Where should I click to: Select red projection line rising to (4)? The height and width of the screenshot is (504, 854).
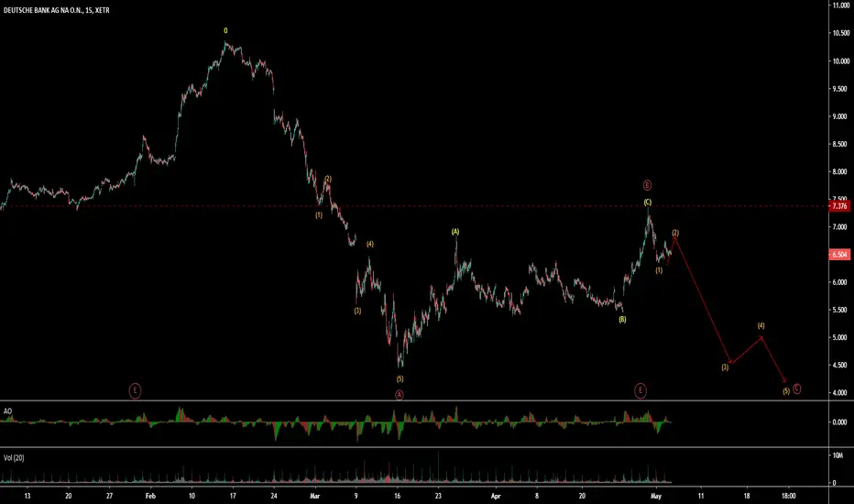(x=746, y=350)
